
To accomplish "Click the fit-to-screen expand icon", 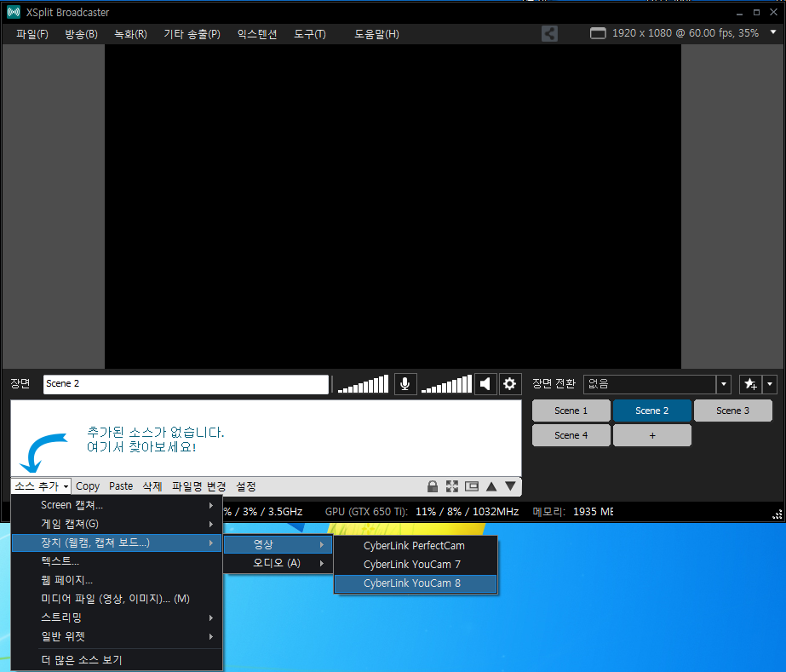I will coord(452,486).
